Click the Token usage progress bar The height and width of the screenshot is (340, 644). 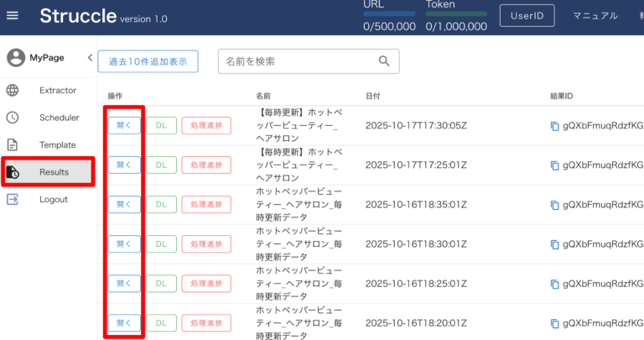click(455, 13)
